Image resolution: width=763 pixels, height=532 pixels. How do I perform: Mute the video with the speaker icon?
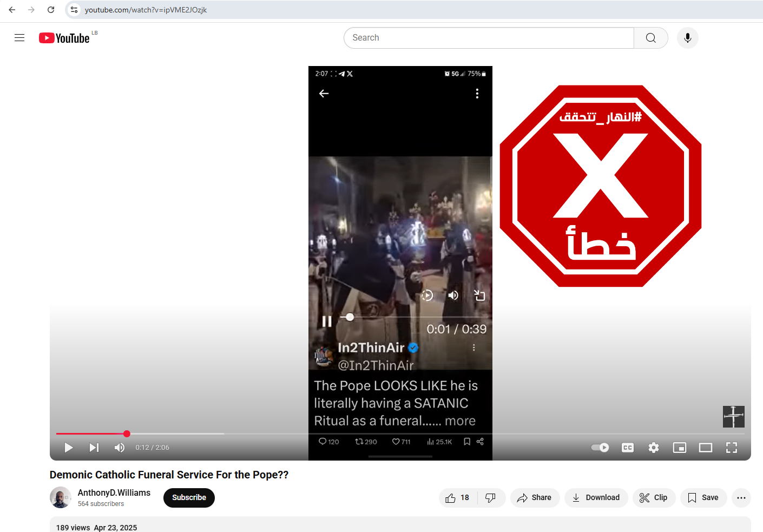tap(120, 448)
